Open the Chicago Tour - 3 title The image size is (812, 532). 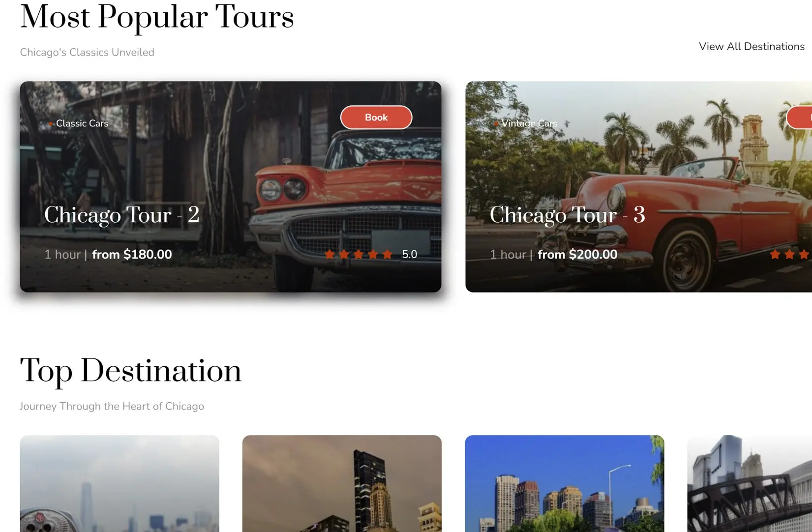click(567, 215)
